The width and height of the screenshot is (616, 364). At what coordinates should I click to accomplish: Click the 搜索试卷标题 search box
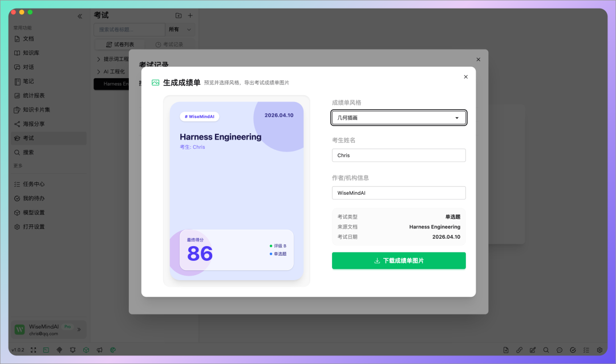click(x=129, y=30)
